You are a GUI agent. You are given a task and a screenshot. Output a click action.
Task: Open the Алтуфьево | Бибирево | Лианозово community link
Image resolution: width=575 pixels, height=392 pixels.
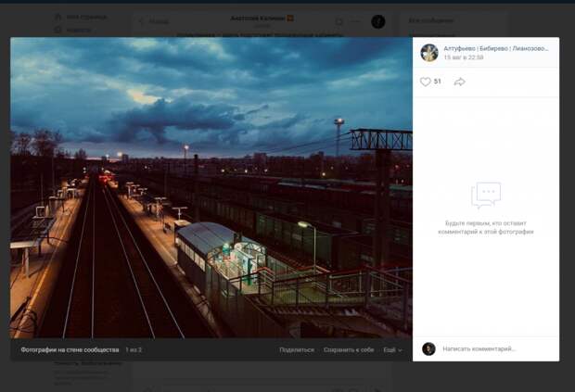[x=496, y=48]
